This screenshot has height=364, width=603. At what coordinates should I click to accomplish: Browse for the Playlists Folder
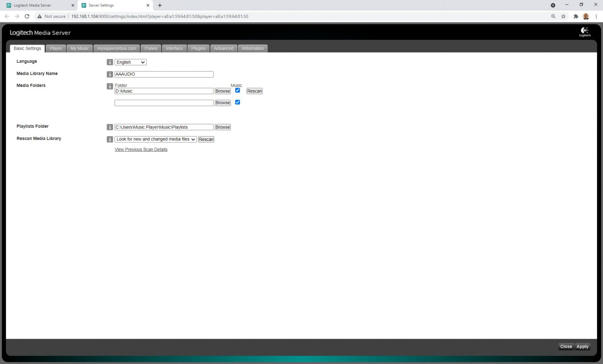[223, 127]
